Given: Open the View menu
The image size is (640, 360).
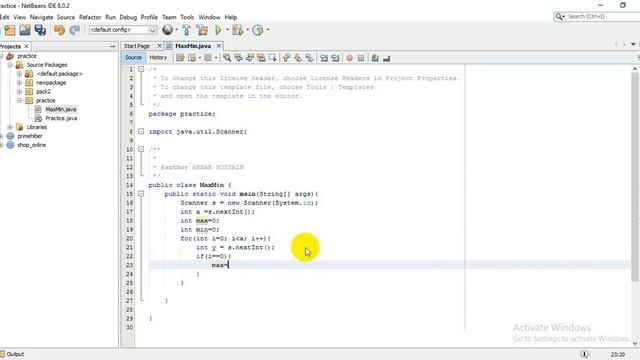Looking at the screenshot, I should pos(20,17).
